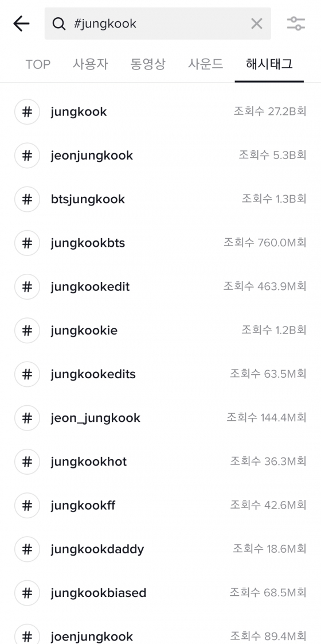Open the jungkookbts hashtag

160,243
